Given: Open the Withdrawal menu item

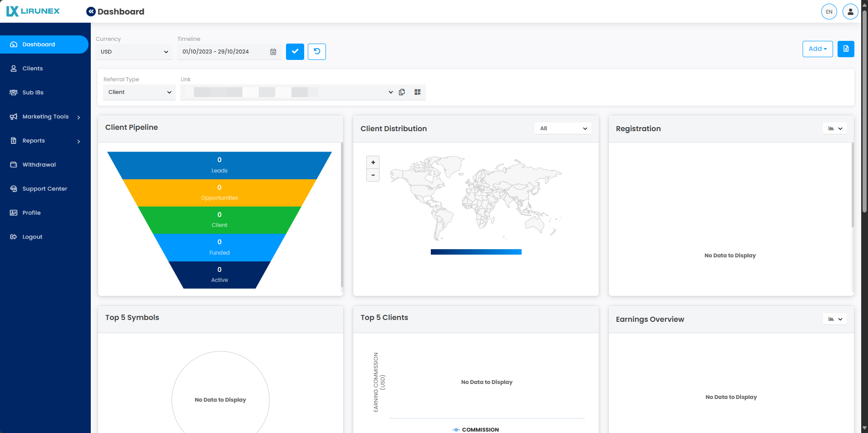Looking at the screenshot, I should (x=39, y=165).
